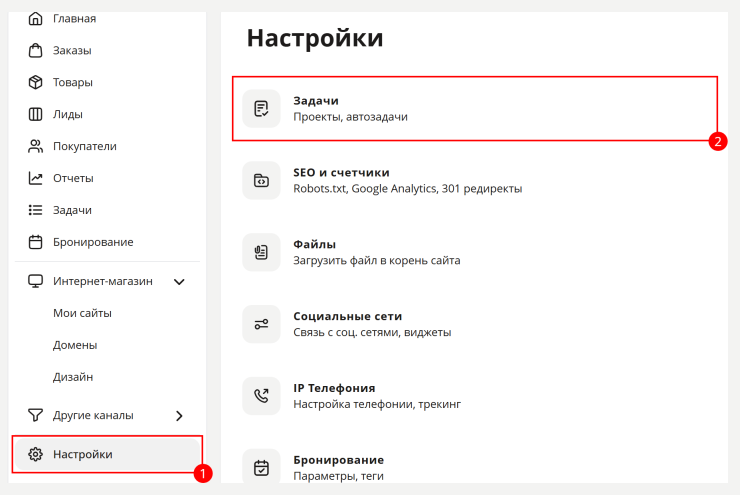Click the IP Телефония phone icon

261,396
